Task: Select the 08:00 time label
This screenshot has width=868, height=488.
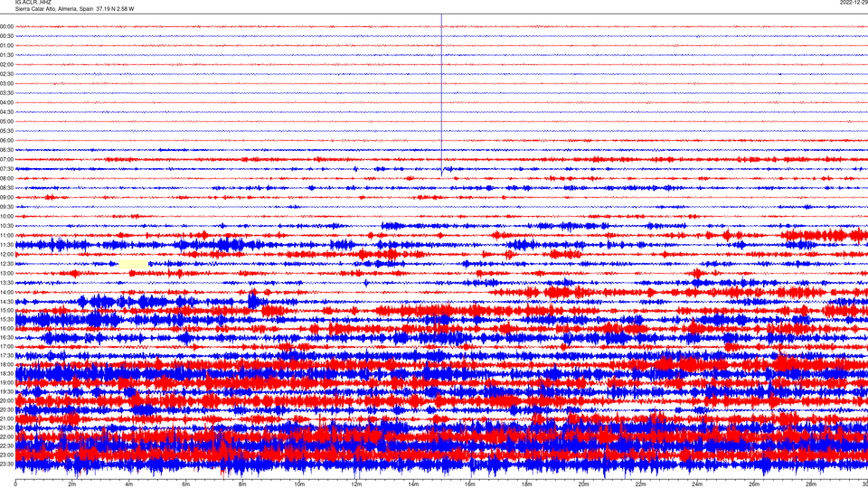Action: [x=7, y=178]
